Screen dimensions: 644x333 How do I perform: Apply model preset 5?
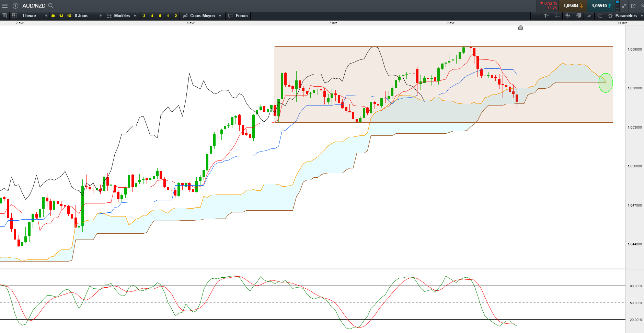click(160, 16)
